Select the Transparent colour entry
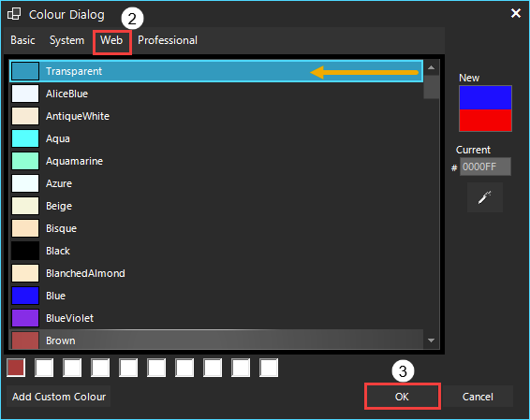This screenshot has width=530, height=420. coord(216,71)
